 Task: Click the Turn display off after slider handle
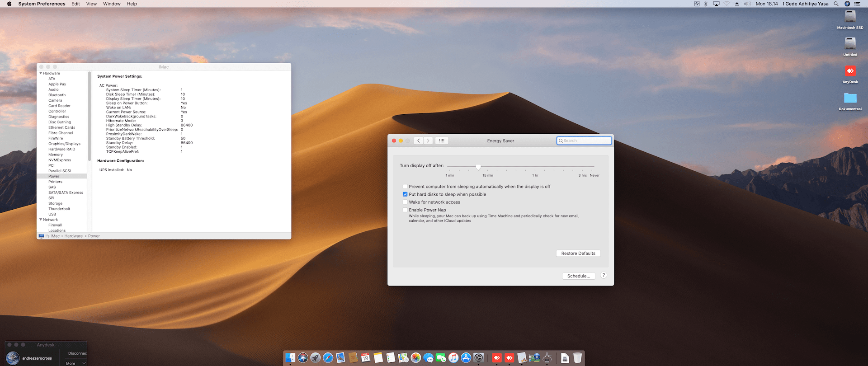point(478,167)
